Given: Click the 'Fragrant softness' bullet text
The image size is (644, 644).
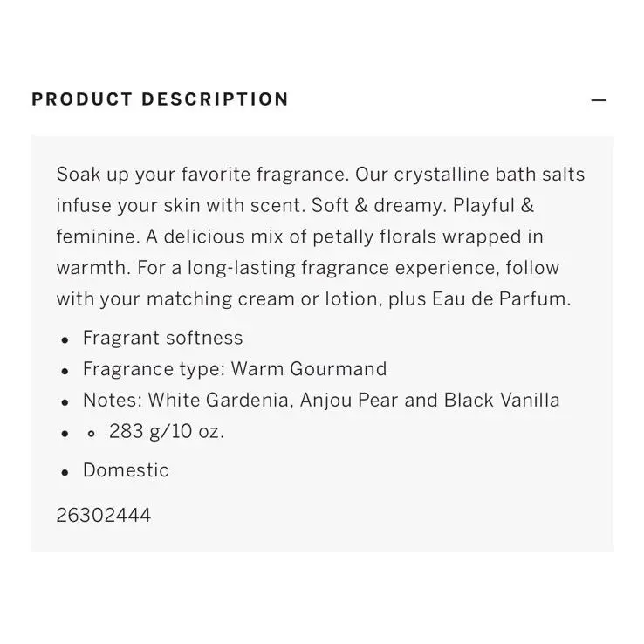Looking at the screenshot, I should [x=162, y=338].
